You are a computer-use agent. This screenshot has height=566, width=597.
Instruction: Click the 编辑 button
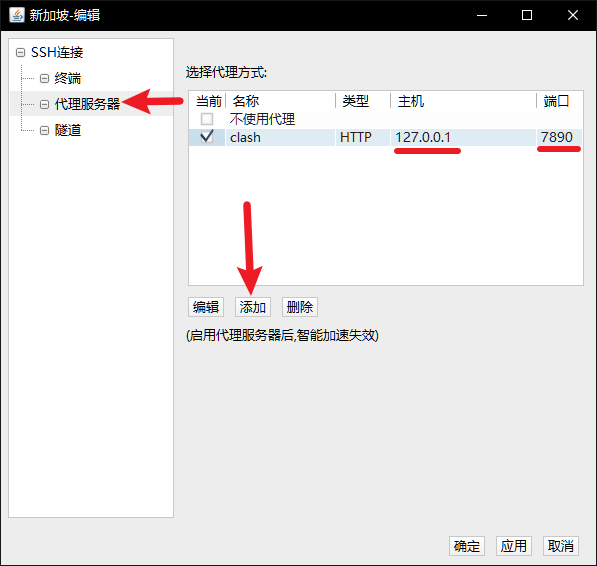point(206,307)
